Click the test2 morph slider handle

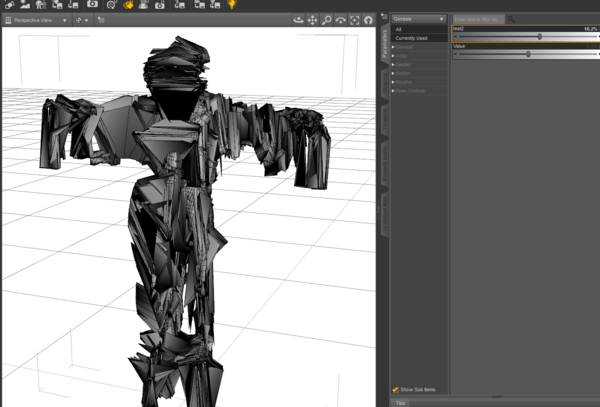[540, 37]
